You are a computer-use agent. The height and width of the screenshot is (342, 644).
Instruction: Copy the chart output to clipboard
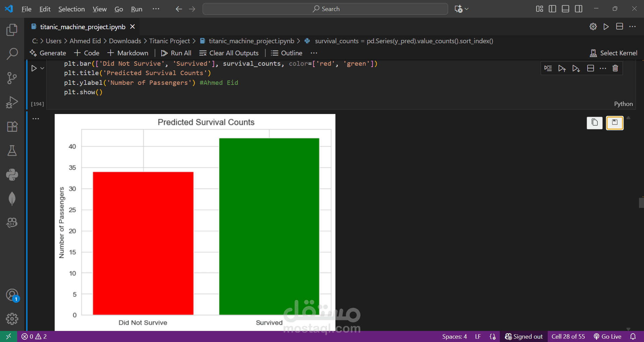pos(594,123)
